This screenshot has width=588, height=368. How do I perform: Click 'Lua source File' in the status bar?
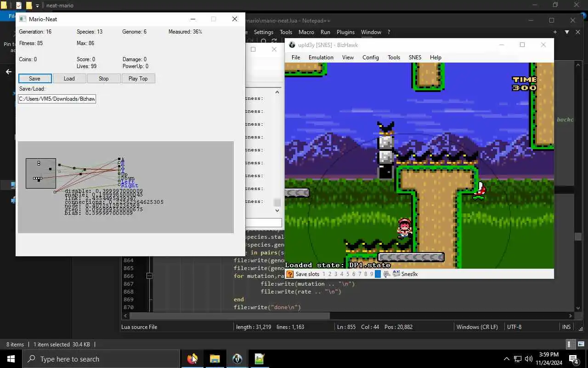point(139,327)
